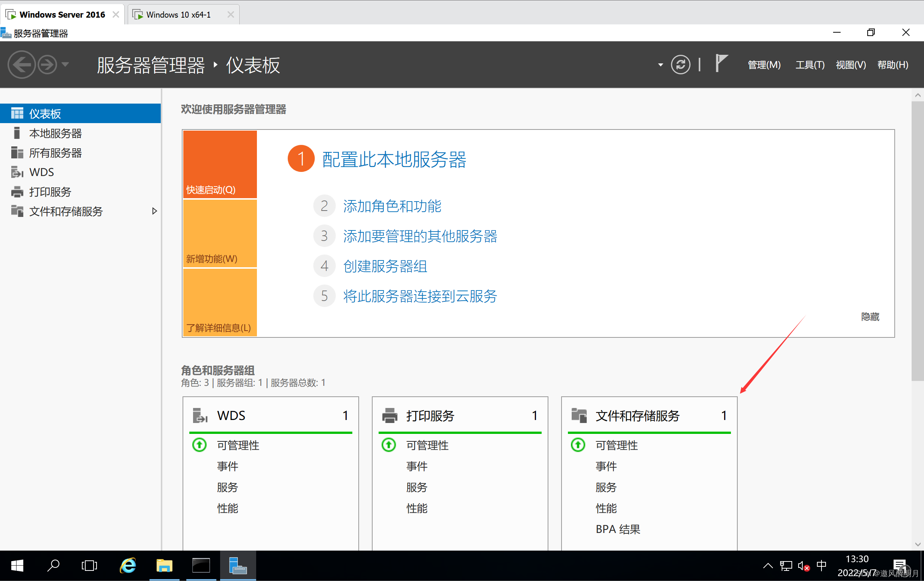Open 性能 in the WDS tile
The height and width of the screenshot is (581, 924).
[228, 509]
